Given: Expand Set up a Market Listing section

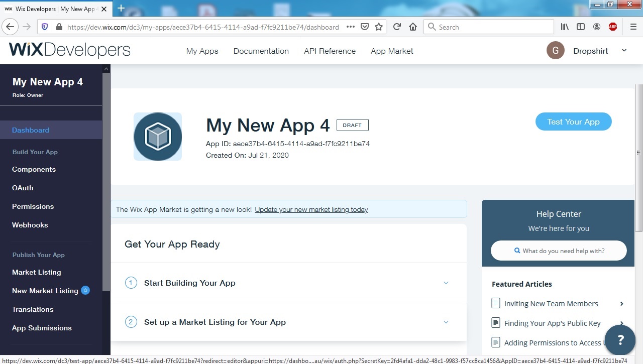Looking at the screenshot, I should 446,322.
